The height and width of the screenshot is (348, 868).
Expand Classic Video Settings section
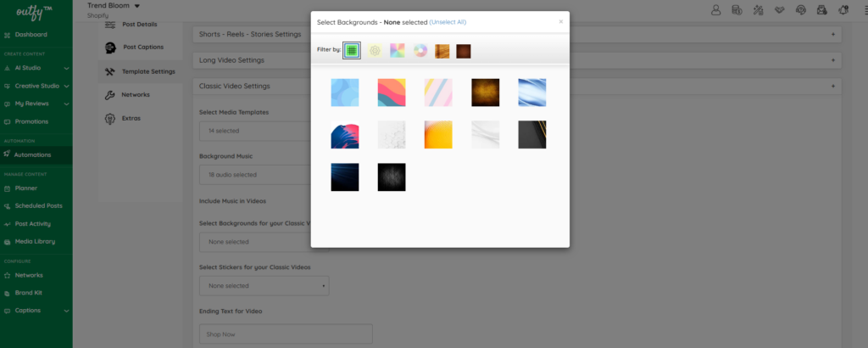click(x=517, y=86)
